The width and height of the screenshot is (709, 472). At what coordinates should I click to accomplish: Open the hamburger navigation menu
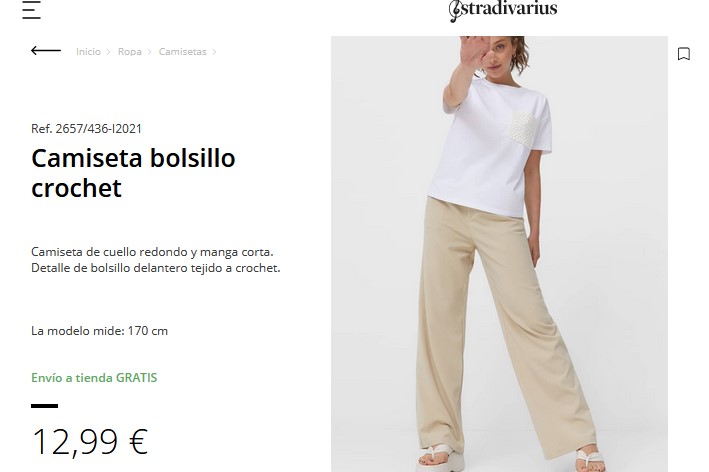(x=32, y=9)
